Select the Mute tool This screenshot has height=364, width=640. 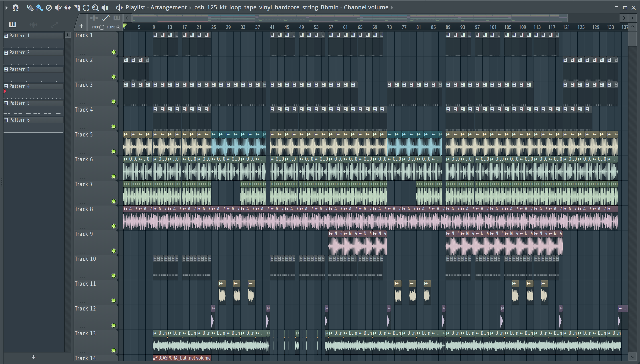58,8
